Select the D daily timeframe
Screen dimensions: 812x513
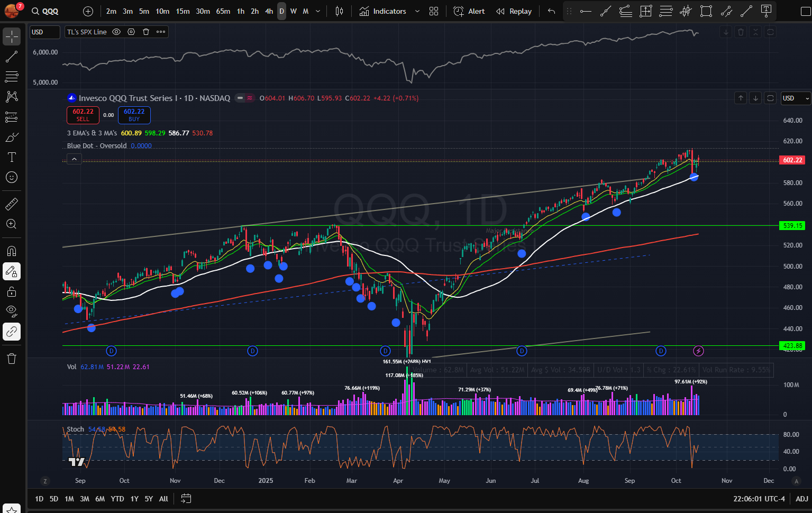tap(282, 11)
